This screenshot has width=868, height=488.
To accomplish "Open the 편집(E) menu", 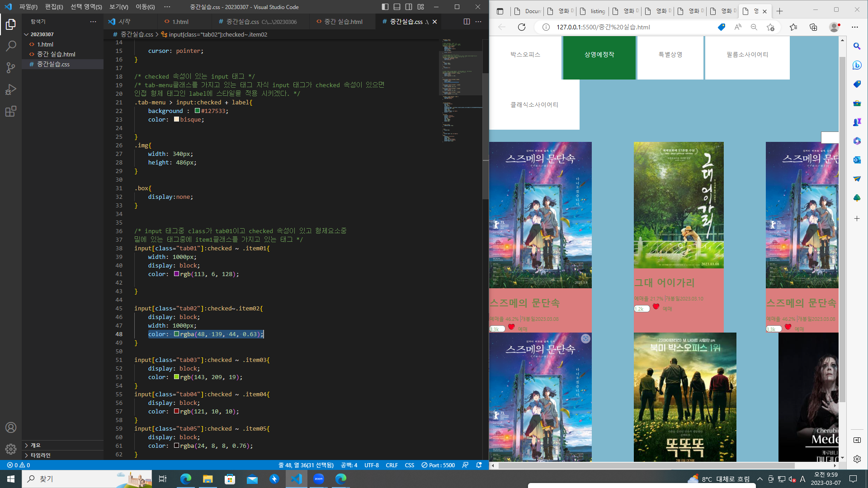I will coord(54,7).
